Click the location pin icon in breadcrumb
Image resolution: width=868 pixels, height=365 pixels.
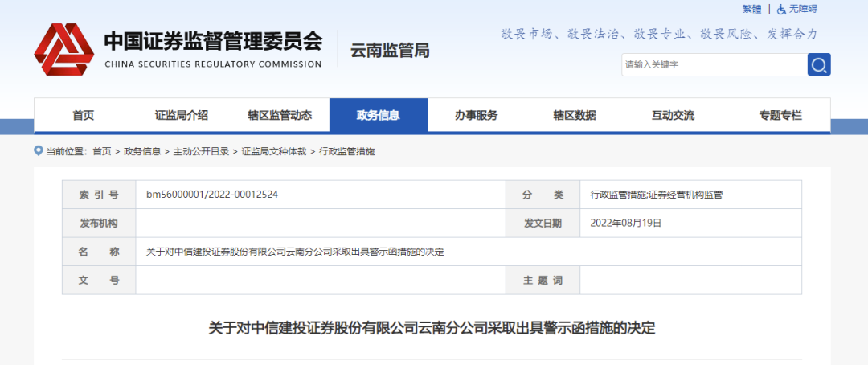pos(39,150)
